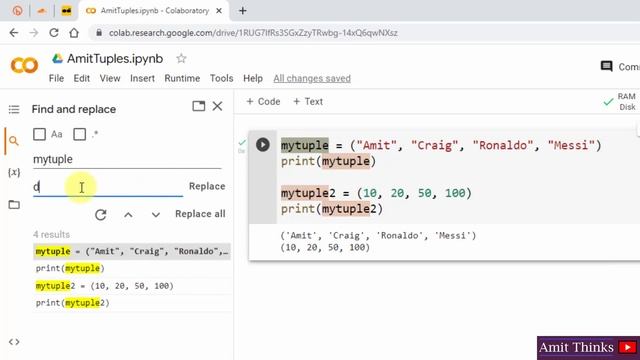Click the browser forward arrow
This screenshot has width=640, height=360.
(34, 33)
